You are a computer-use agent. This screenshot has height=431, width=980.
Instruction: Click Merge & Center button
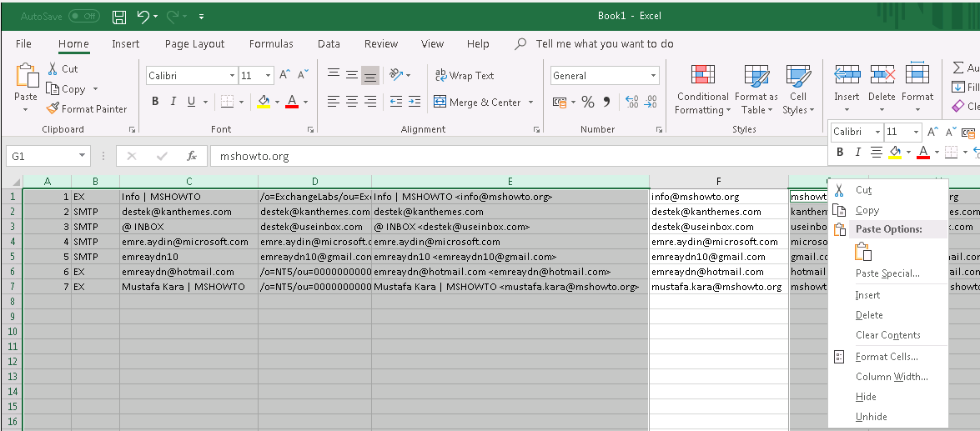(x=478, y=102)
